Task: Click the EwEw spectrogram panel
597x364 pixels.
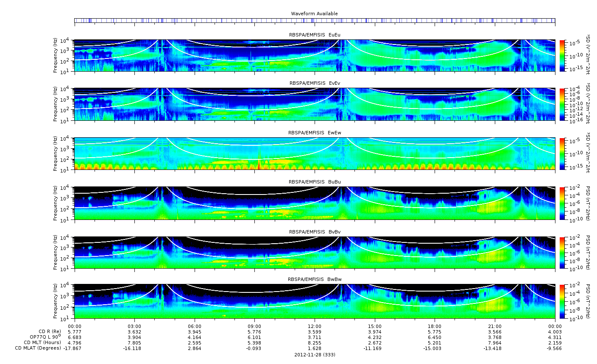Action: click(315, 153)
